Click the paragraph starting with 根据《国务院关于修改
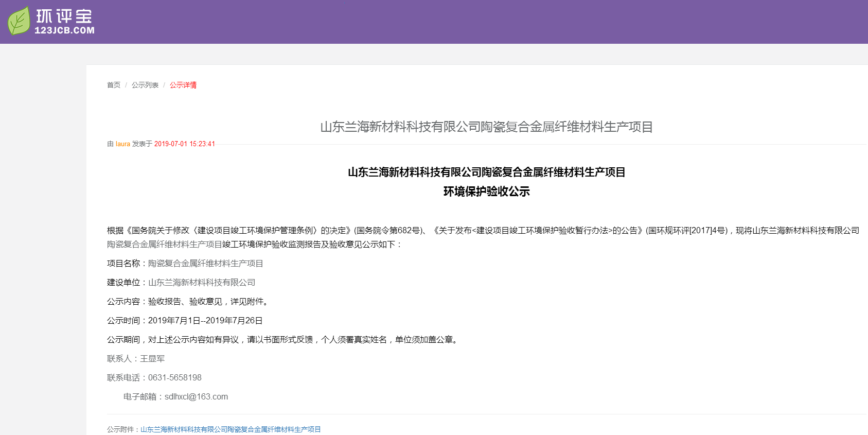The width and height of the screenshot is (868, 435). [x=483, y=237]
